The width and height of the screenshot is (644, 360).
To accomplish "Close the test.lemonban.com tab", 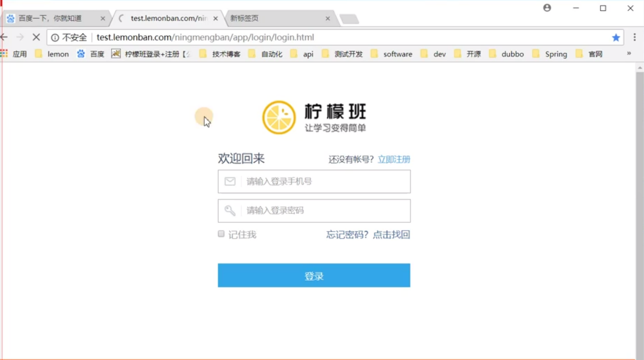I will pos(215,19).
